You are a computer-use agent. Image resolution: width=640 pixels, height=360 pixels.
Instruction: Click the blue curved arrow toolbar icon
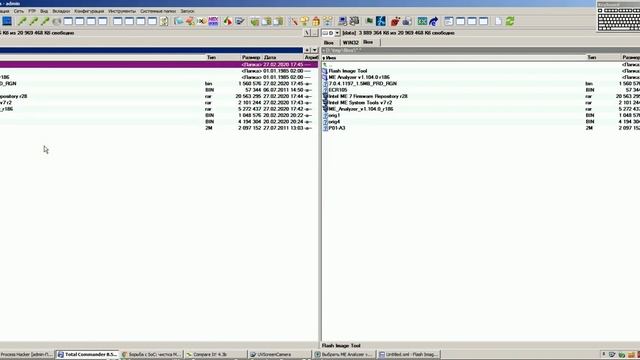[x=433, y=21]
